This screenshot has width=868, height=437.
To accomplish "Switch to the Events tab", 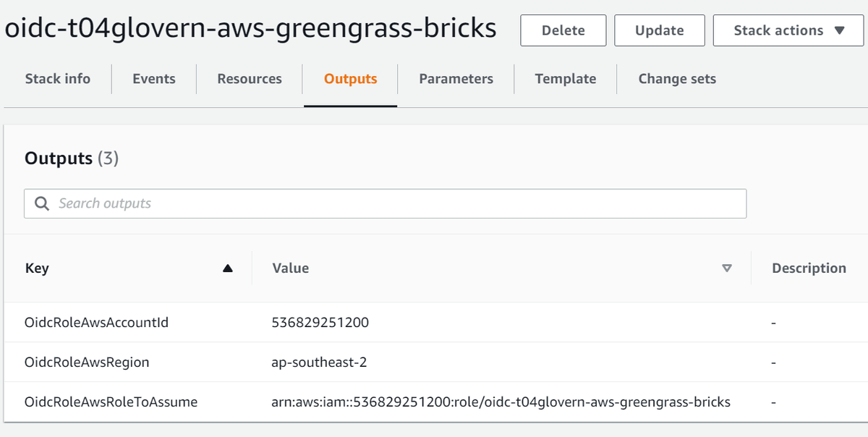I will (153, 79).
